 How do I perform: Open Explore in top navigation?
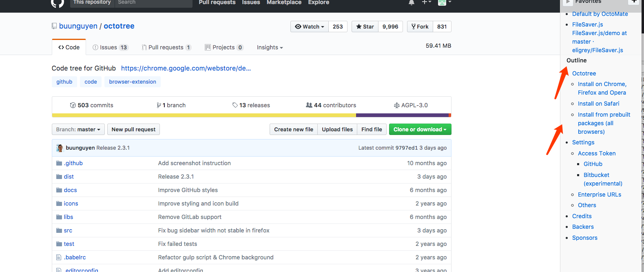(x=319, y=2)
